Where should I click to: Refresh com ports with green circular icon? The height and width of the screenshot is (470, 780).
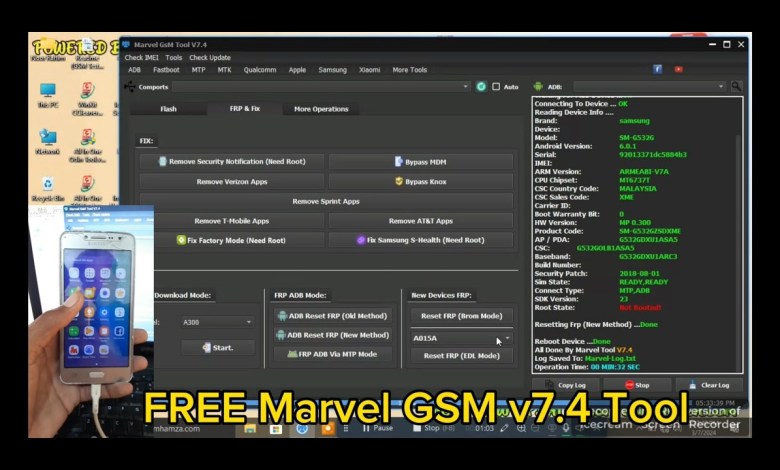[x=481, y=87]
